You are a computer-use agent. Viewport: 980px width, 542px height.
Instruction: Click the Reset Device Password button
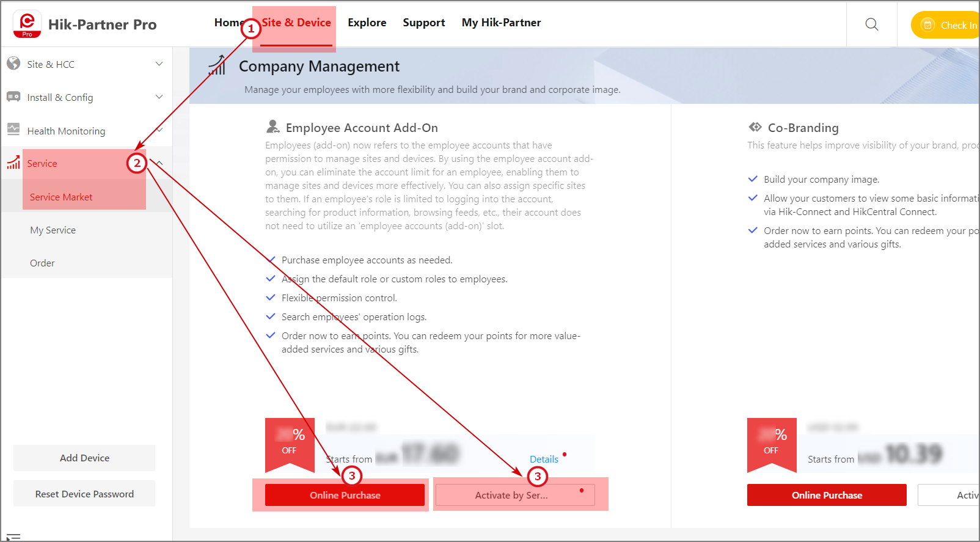[84, 494]
